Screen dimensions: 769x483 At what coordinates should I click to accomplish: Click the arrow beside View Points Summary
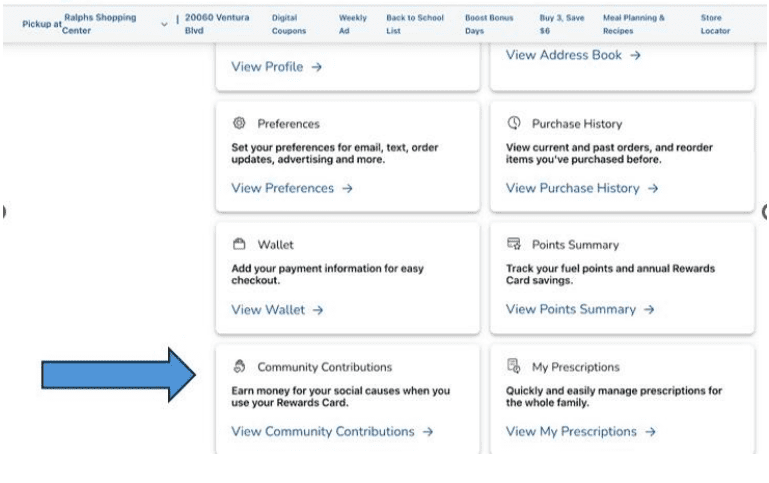point(649,309)
